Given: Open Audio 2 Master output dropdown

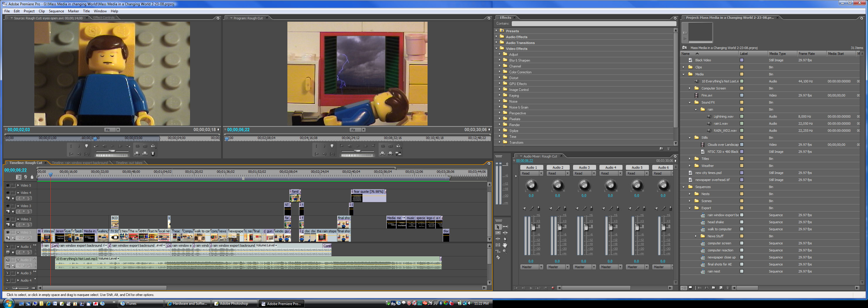Looking at the screenshot, I should 558,267.
